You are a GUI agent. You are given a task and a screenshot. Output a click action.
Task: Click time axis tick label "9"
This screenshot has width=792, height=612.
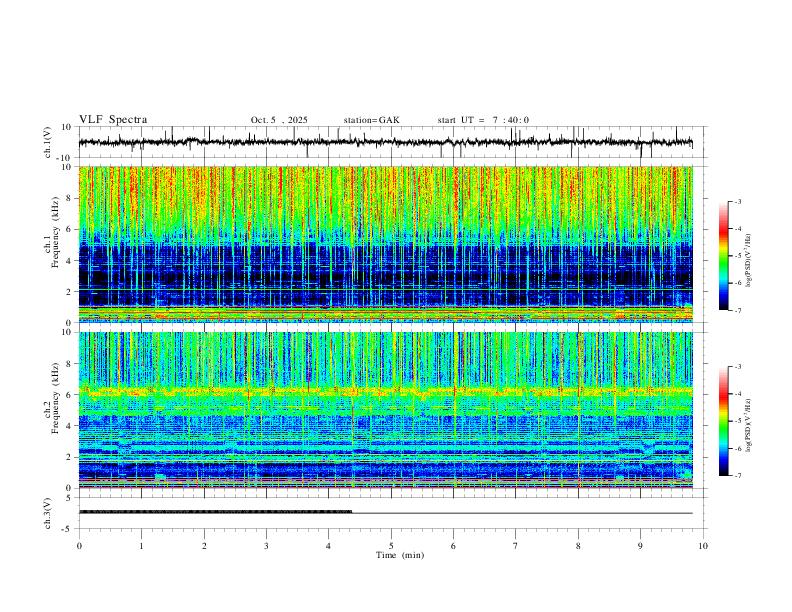point(640,546)
